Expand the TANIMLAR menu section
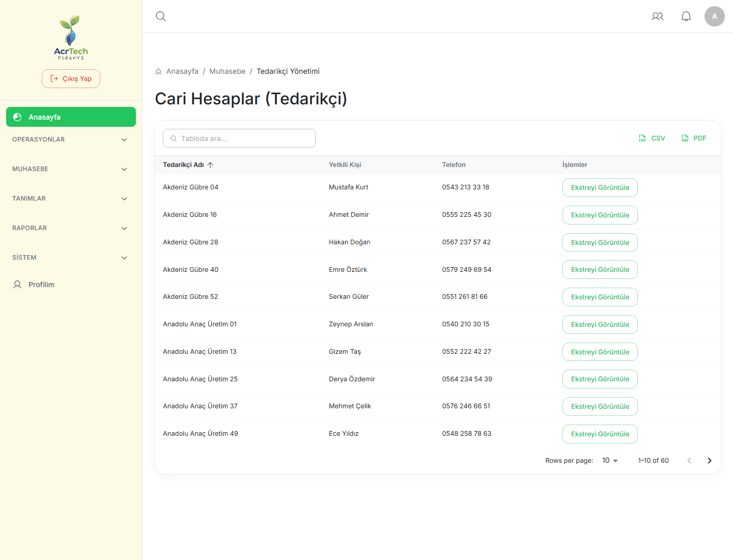 71,199
